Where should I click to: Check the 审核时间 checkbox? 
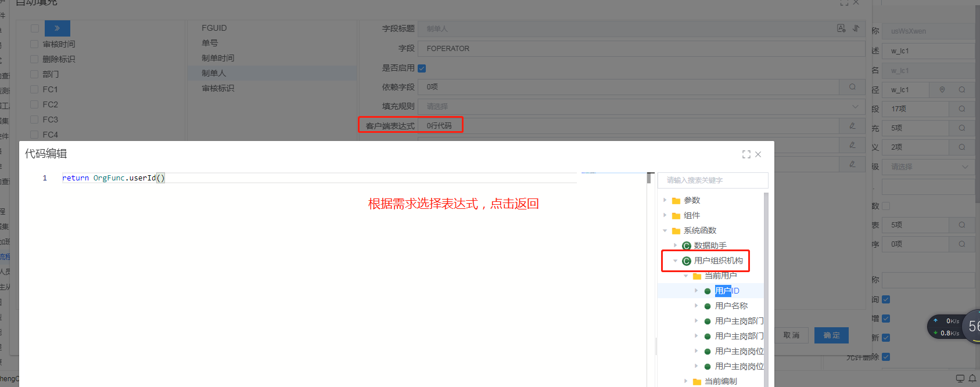34,44
